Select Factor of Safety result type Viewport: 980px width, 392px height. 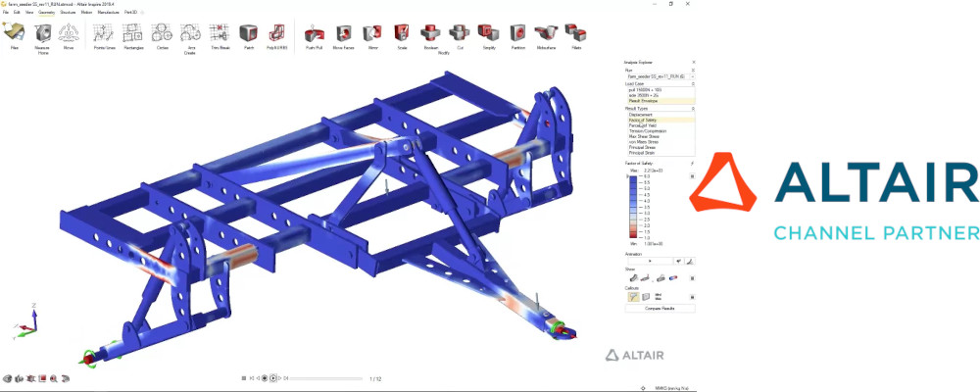point(660,120)
